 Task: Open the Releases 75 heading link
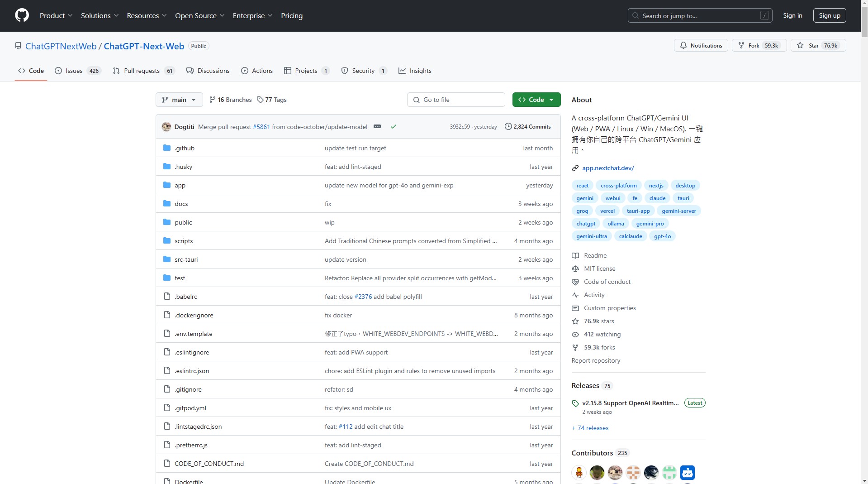pos(592,386)
